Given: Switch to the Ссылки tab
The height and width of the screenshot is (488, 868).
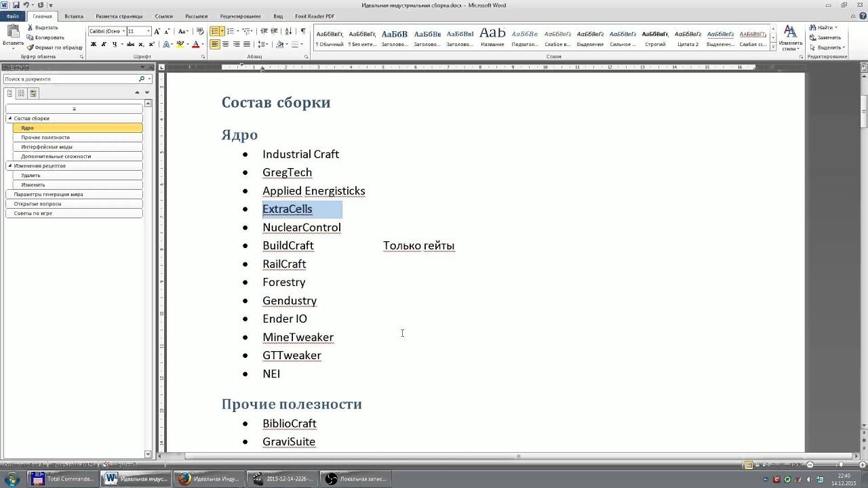Looking at the screenshot, I should pyautogui.click(x=163, y=16).
